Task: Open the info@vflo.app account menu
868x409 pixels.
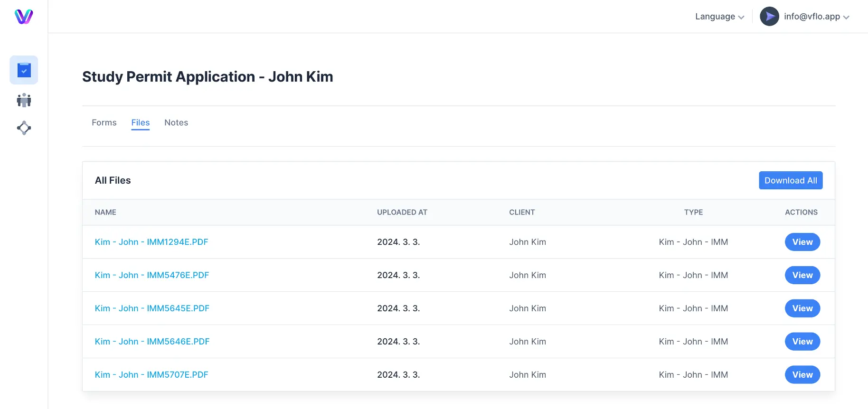Action: point(816,17)
